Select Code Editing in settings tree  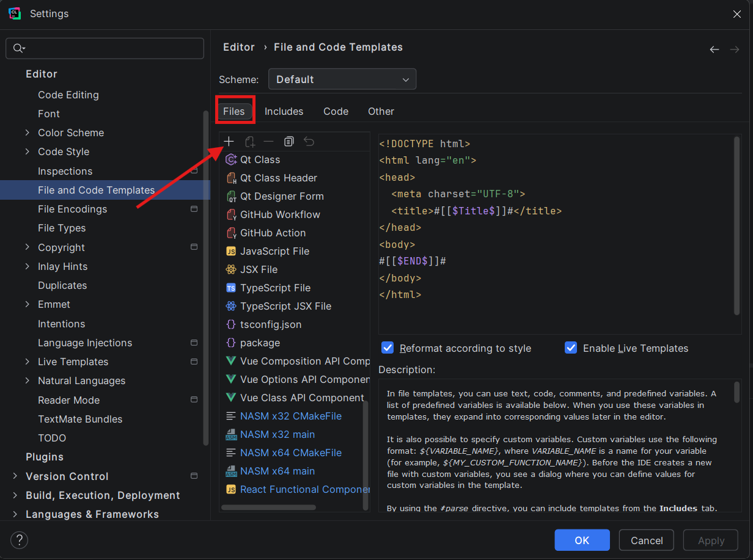tap(68, 95)
